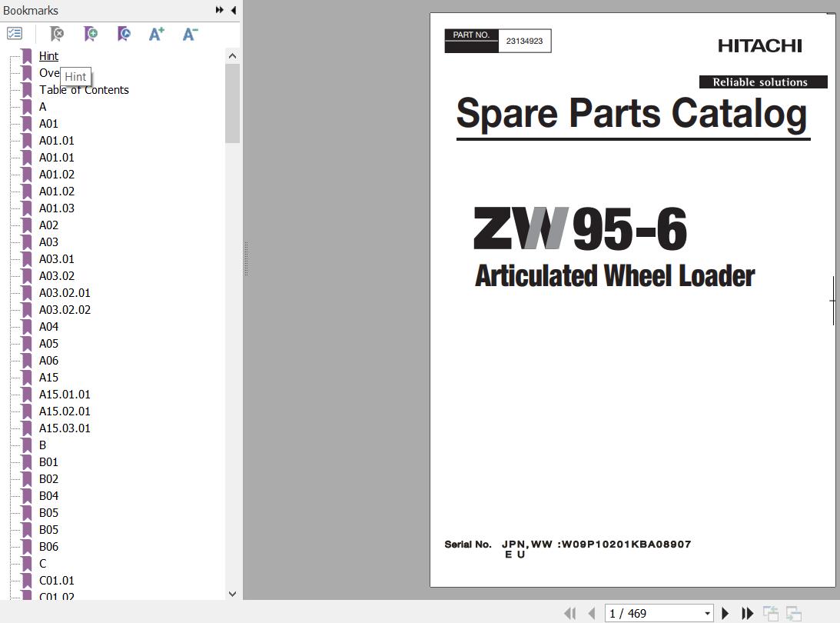Viewport: 840px width, 623px height.
Task: Click the ZW 95-6 model heading
Action: tap(580, 229)
